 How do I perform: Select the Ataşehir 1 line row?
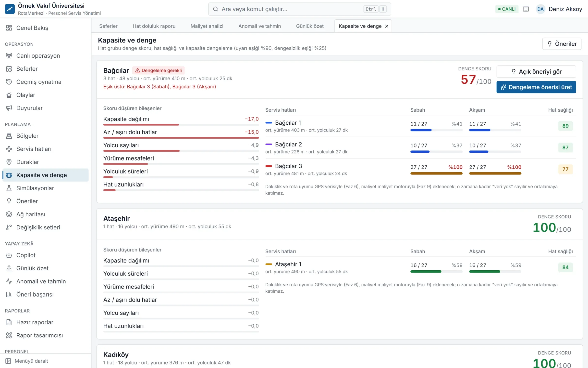pos(420,267)
